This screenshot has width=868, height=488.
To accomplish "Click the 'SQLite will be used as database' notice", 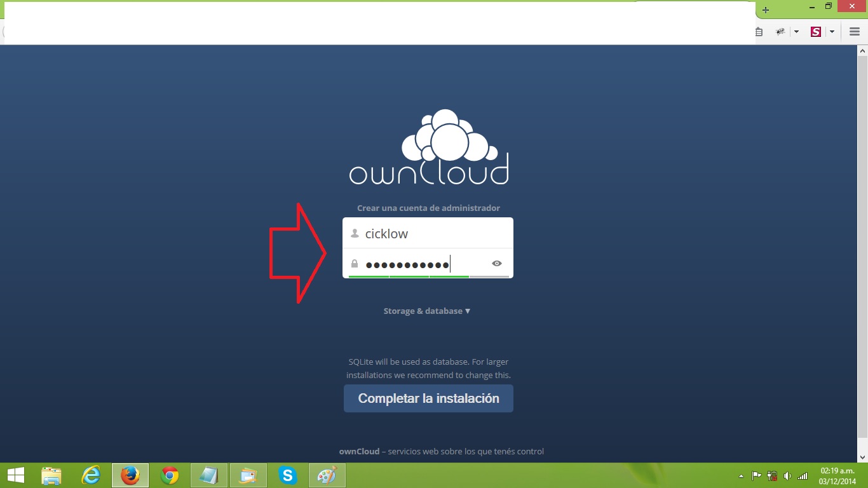I will pos(428,369).
